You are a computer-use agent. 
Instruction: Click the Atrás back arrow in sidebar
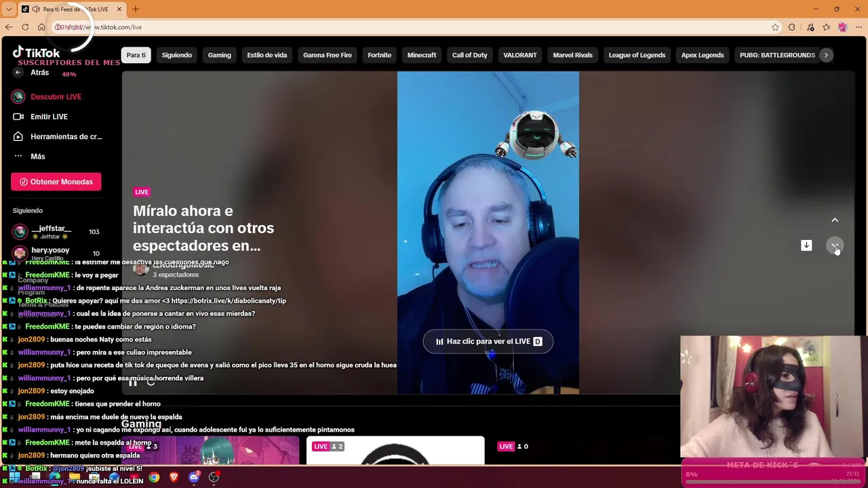[18, 73]
